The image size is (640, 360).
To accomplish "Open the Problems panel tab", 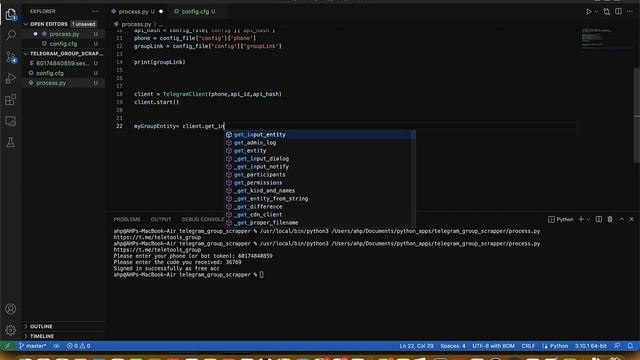I will tap(127, 219).
